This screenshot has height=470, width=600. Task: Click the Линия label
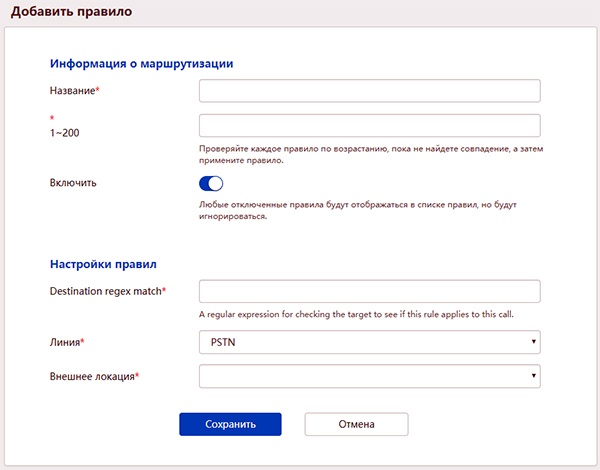[x=66, y=343]
